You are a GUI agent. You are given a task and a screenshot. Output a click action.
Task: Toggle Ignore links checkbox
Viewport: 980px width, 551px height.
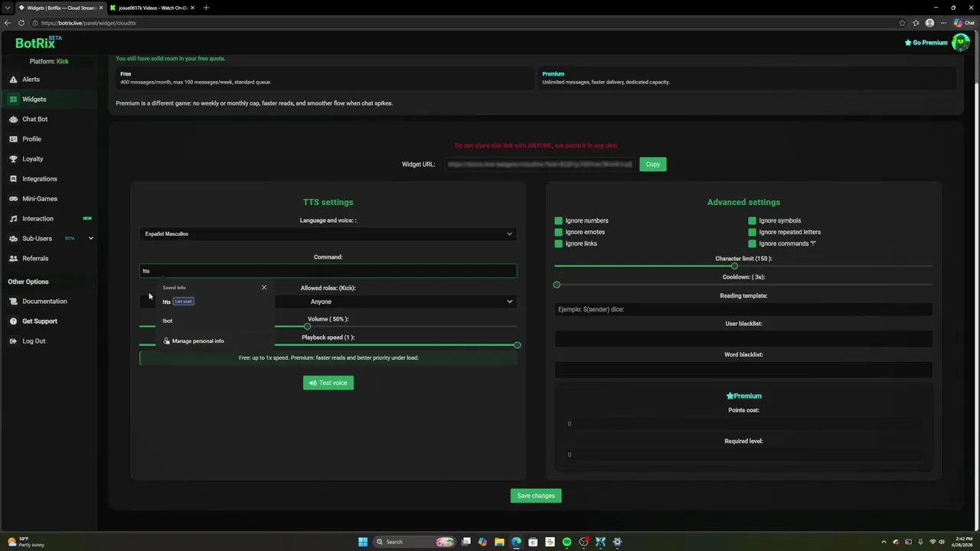point(558,243)
